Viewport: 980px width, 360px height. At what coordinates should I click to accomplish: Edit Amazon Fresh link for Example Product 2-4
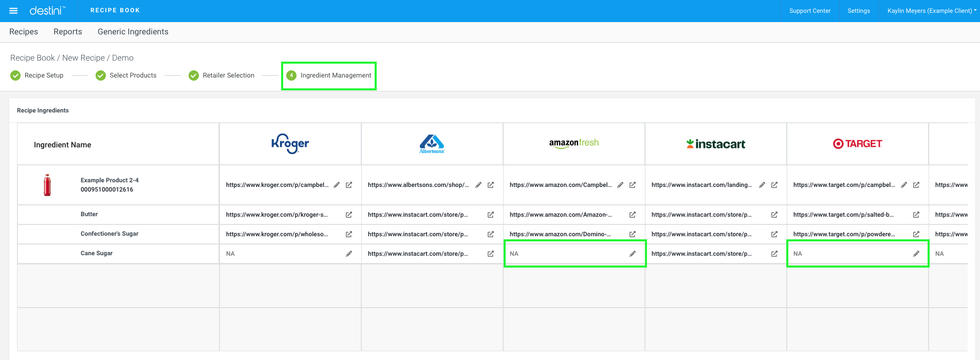point(620,185)
